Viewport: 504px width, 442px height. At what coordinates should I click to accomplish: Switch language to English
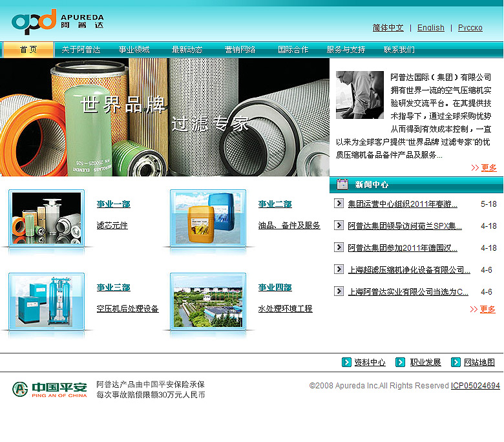point(430,28)
